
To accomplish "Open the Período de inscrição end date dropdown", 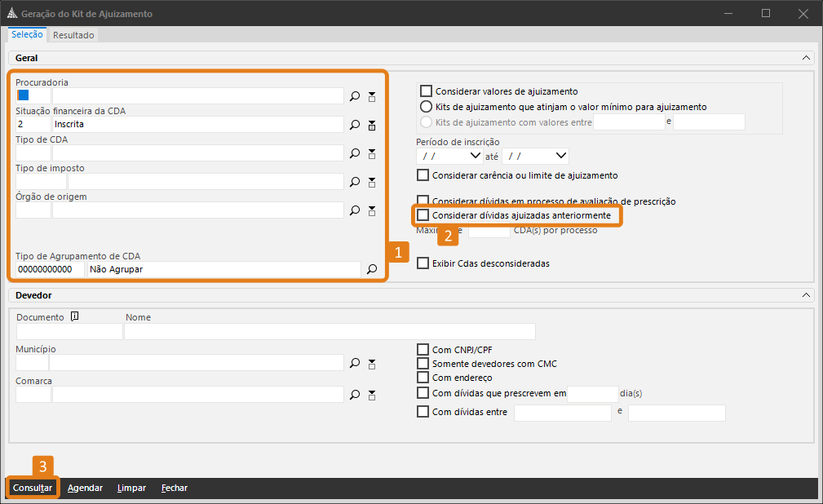I will point(560,156).
